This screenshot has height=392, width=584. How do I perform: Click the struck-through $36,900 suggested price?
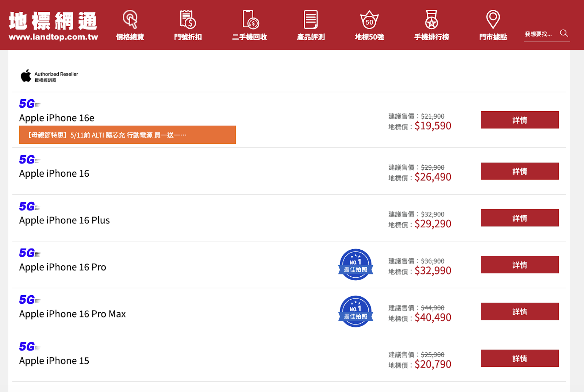(433, 261)
